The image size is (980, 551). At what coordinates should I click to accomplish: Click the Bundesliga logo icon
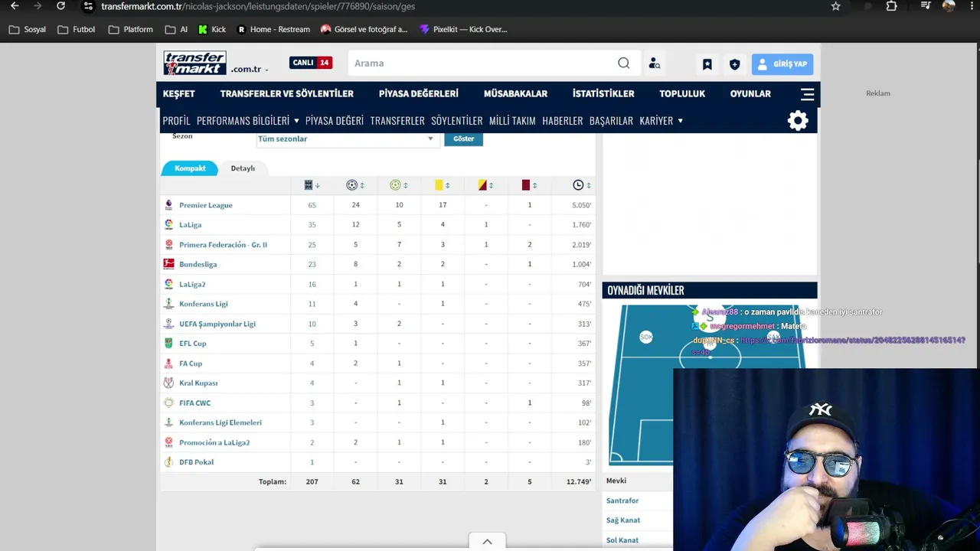point(168,264)
